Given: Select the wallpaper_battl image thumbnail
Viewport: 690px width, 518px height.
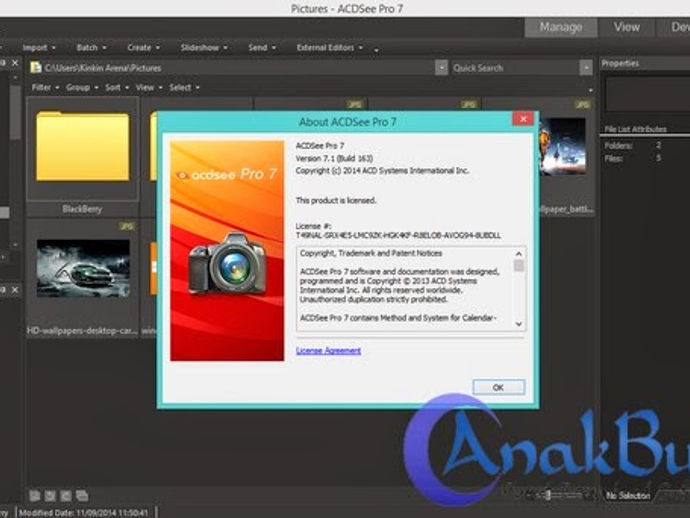Looking at the screenshot, I should pos(563,147).
